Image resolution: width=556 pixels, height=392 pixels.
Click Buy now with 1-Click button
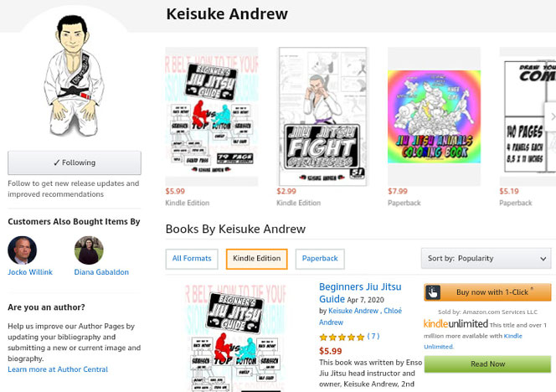pyautogui.click(x=487, y=292)
